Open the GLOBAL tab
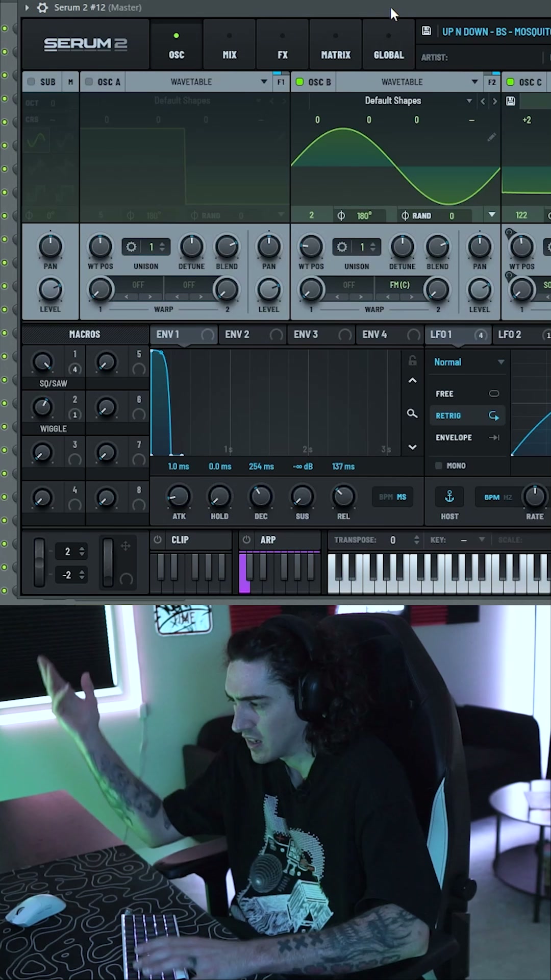Image resolution: width=551 pixels, height=980 pixels. [389, 45]
